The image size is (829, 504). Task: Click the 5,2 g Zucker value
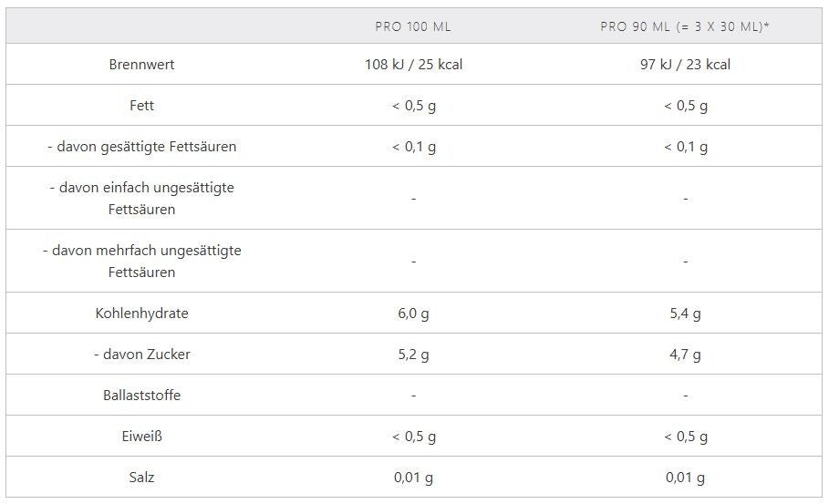pyautogui.click(x=413, y=355)
